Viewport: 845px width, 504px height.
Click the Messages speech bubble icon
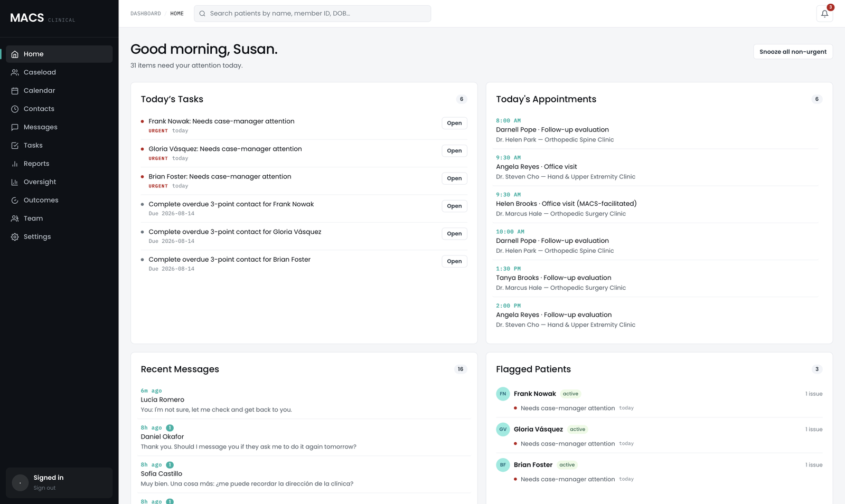pyautogui.click(x=15, y=127)
